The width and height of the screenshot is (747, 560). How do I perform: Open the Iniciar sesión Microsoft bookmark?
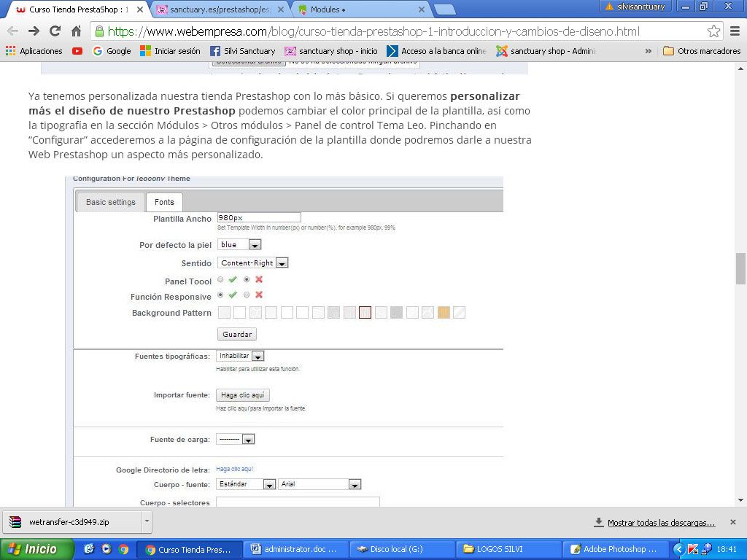point(170,51)
